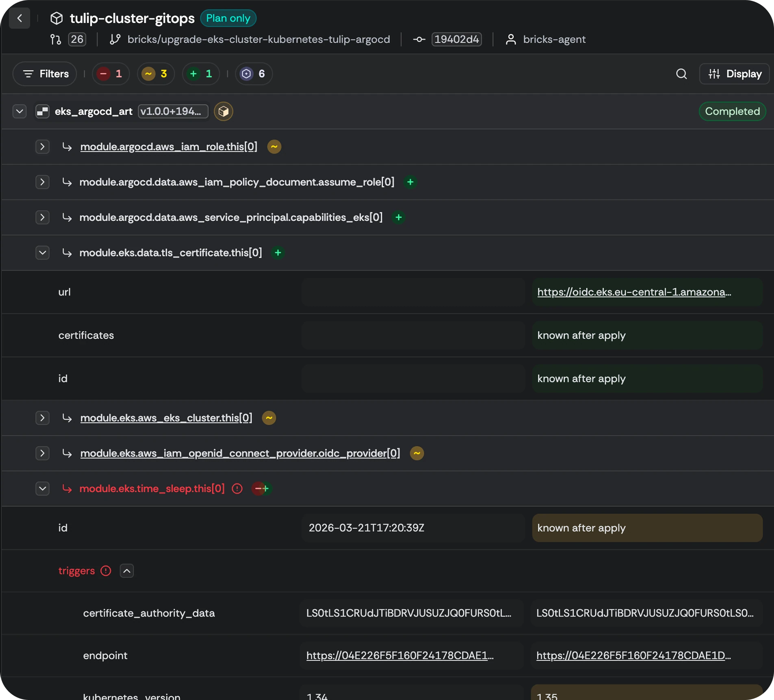Click the time_sleep id 'known after apply' value
This screenshot has width=774, height=700.
(x=647, y=528)
